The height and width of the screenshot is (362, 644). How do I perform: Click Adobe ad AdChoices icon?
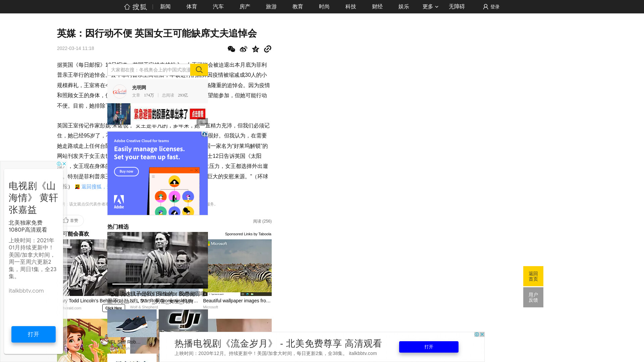(x=204, y=134)
